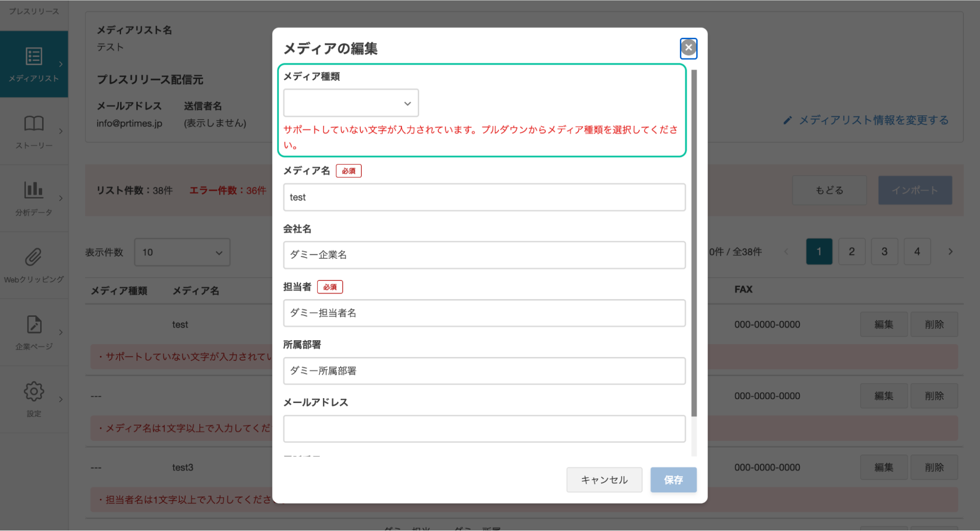The image size is (980, 531).
Task: Click 編集 button in the second row
Action: [883, 396]
